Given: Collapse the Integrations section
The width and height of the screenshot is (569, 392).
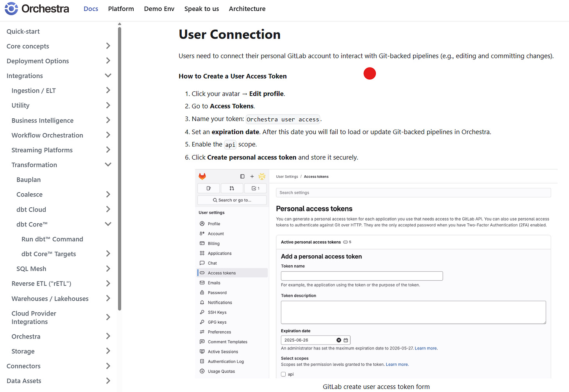Looking at the screenshot, I should click(x=108, y=76).
